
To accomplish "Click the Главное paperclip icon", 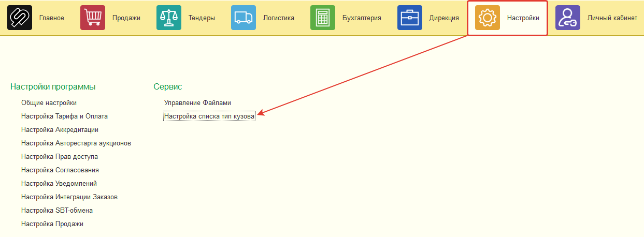I will [20, 18].
